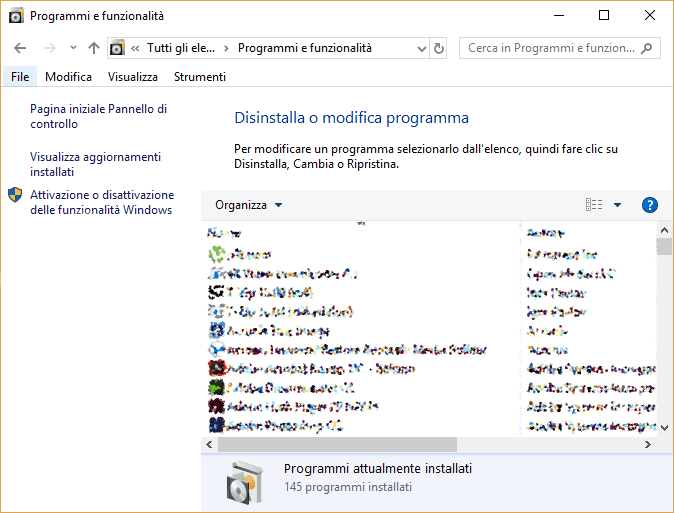The height and width of the screenshot is (513, 674).
Task: Open help with the blue question mark
Action: click(x=649, y=205)
